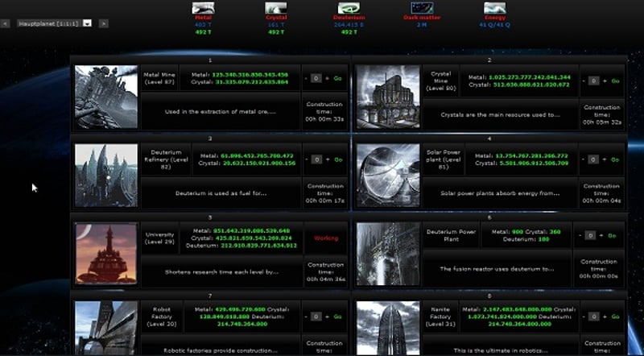644x356 pixels.
Task: Open the Deuterium Power Plant building image
Action: coord(388,254)
